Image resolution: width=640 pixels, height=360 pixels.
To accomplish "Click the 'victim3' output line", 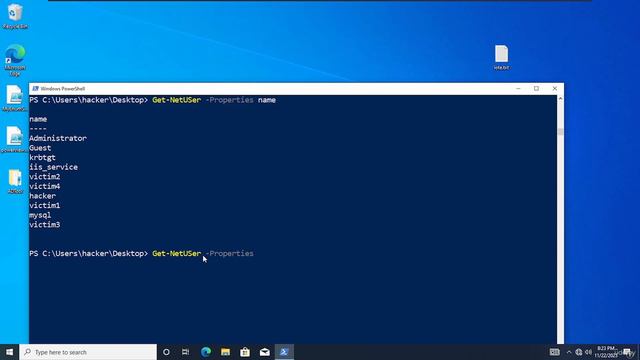I will coord(45,224).
